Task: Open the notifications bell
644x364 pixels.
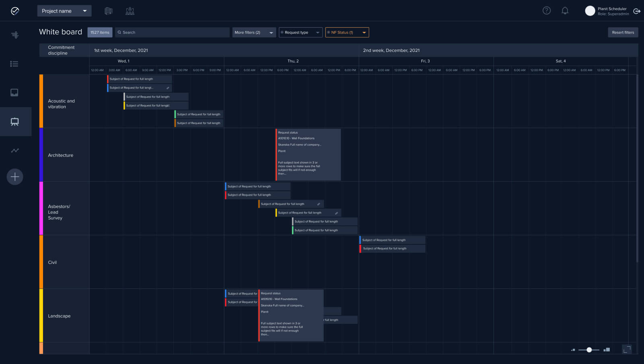Action: 565,11
